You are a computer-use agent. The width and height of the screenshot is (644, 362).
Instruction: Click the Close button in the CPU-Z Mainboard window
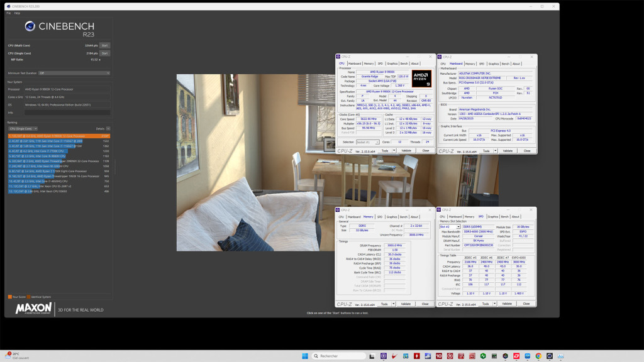(527, 151)
